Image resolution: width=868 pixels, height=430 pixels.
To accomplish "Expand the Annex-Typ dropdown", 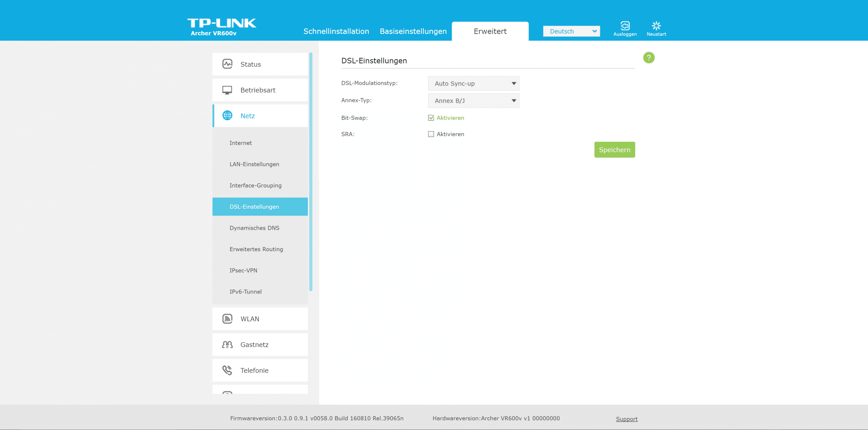I will coord(473,101).
